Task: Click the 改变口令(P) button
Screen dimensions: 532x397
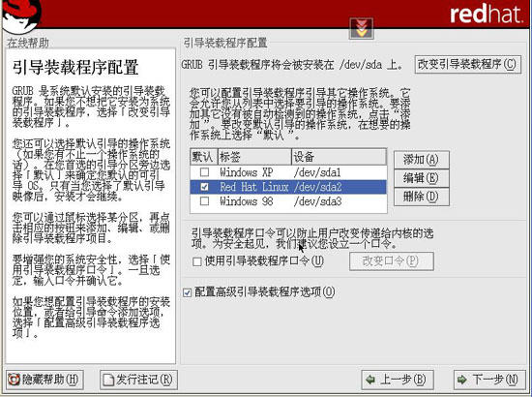Action: click(391, 261)
